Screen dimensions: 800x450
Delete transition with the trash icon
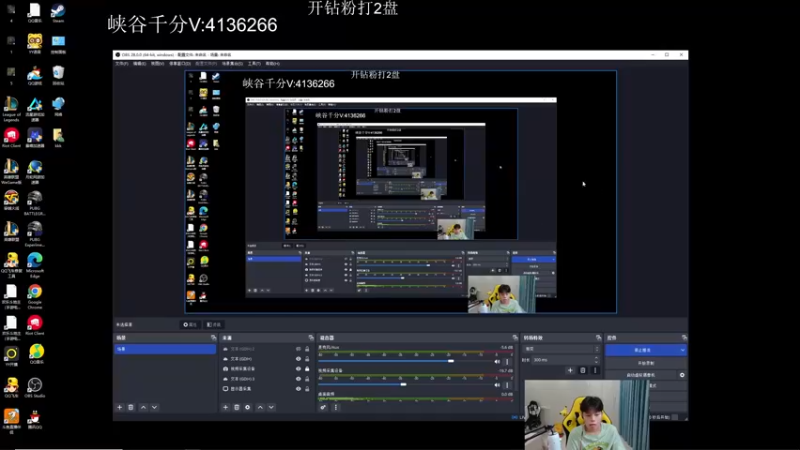583,370
